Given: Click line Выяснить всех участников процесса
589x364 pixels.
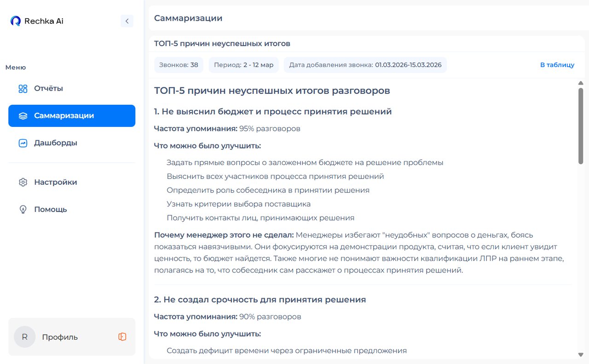Looking at the screenshot, I should pos(275,176).
